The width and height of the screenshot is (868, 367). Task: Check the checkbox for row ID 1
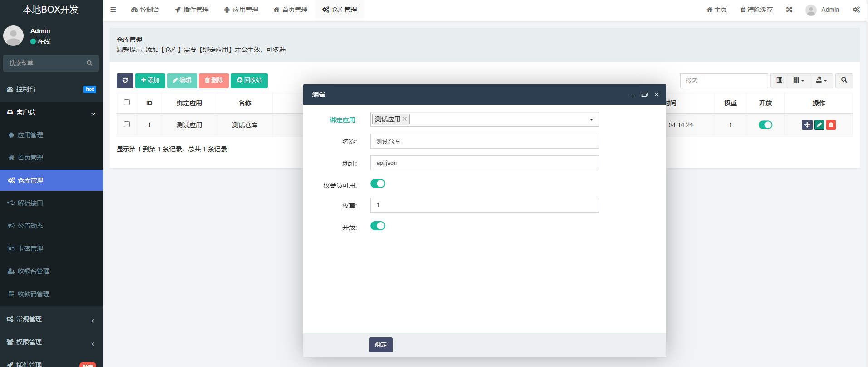(127, 124)
